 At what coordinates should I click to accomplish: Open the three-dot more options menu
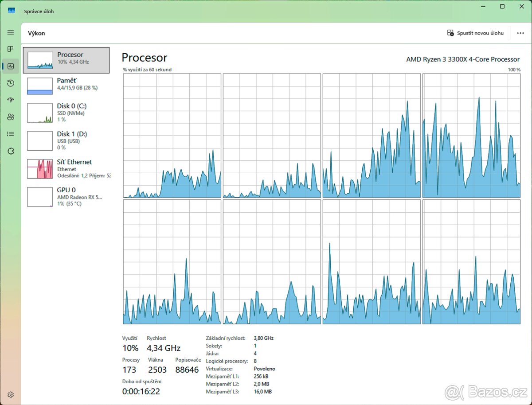tap(520, 33)
